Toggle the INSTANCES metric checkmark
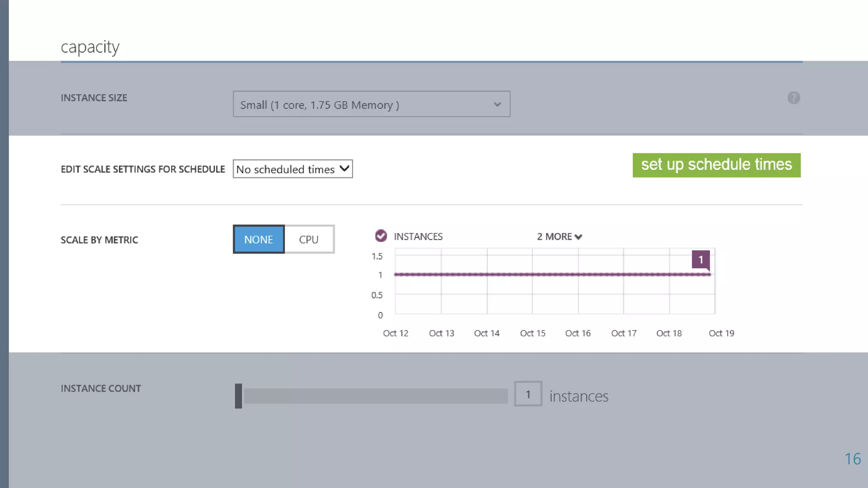Screen dimensions: 868x488 [381, 236]
